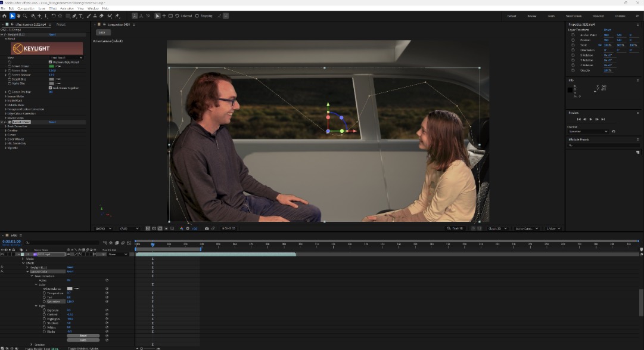Open the File menu
The image size is (644, 350).
tap(4, 8)
